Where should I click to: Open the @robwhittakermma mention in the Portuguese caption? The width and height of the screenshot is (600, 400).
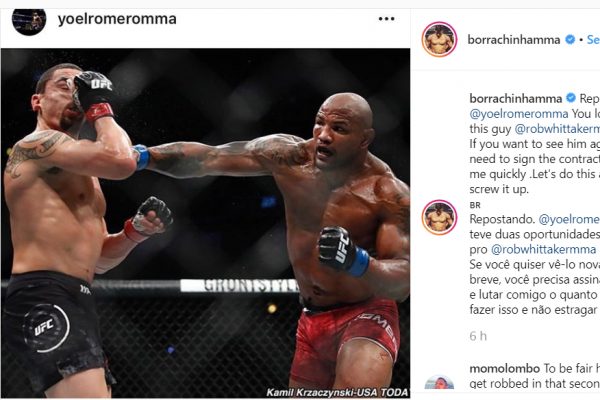coord(543,250)
